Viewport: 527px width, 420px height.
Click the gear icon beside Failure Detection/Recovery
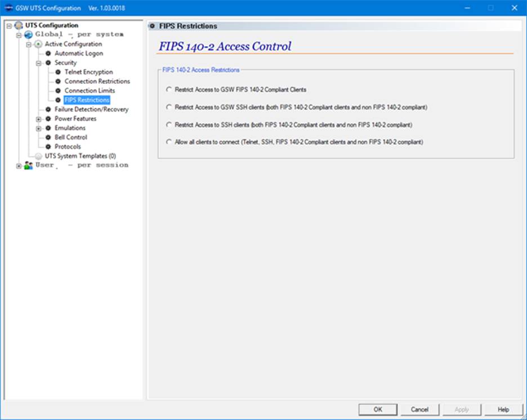[48, 110]
